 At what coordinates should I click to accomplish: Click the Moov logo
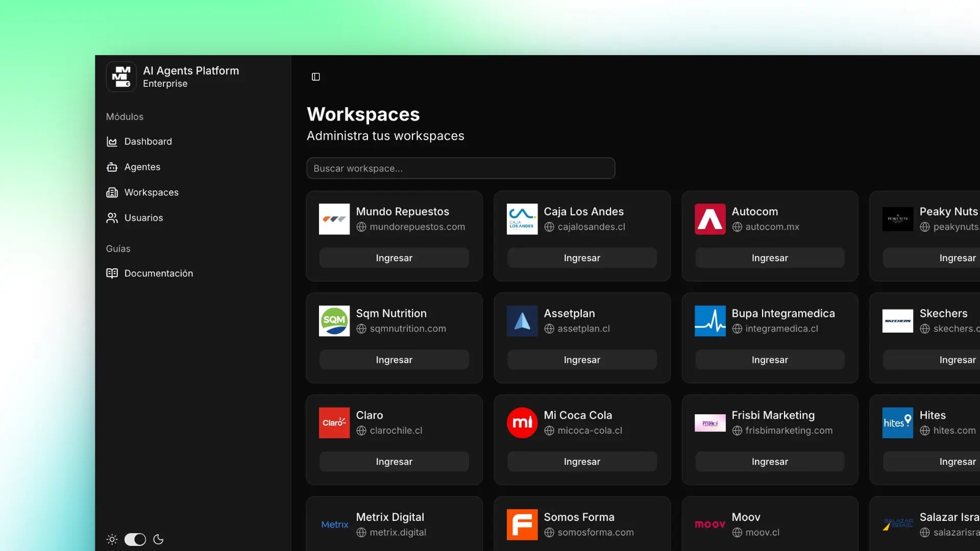tap(710, 524)
